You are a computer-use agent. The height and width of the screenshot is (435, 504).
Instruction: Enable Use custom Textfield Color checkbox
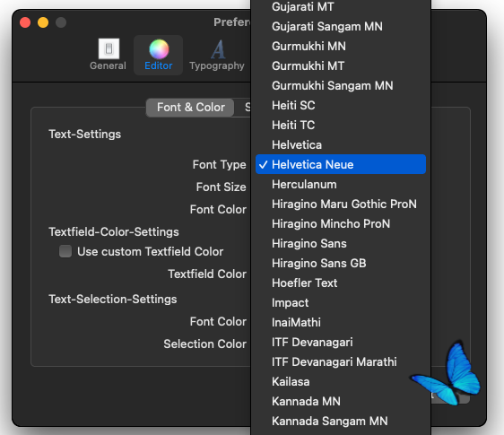click(65, 251)
